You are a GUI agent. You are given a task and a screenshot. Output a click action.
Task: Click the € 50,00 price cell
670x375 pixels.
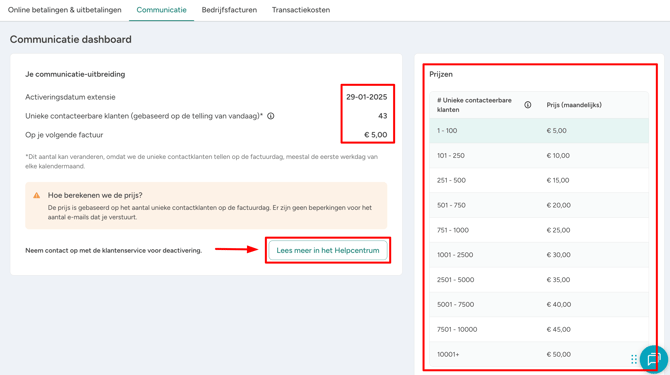pyautogui.click(x=558, y=354)
